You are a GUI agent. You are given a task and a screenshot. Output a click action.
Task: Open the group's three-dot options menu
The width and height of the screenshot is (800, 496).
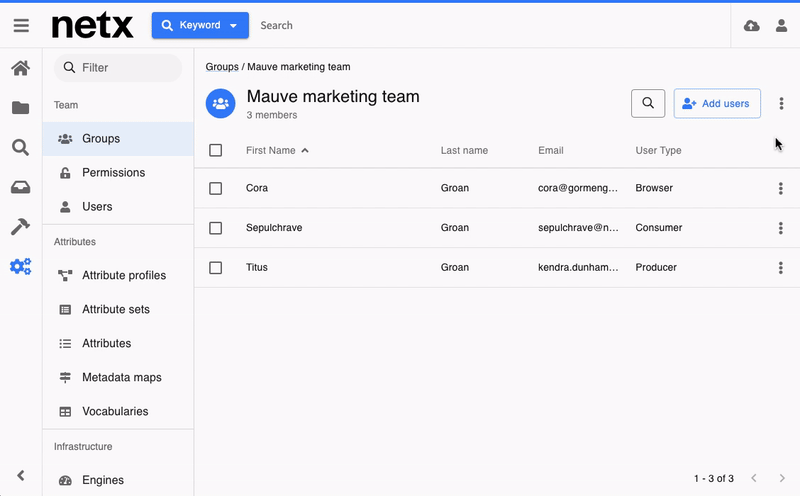pyautogui.click(x=781, y=104)
